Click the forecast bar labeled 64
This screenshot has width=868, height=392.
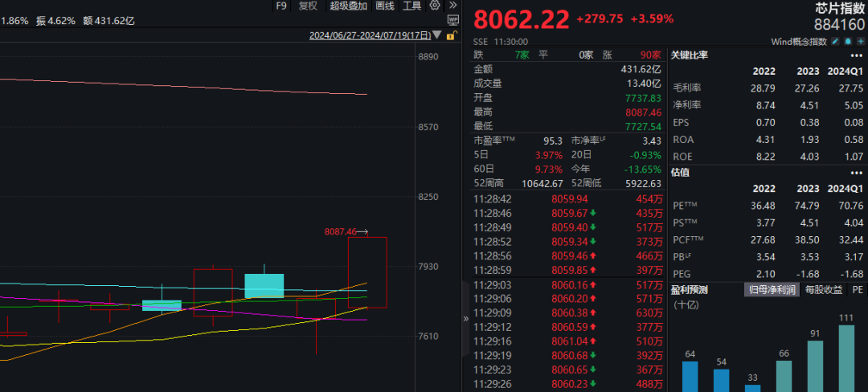[x=690, y=377]
